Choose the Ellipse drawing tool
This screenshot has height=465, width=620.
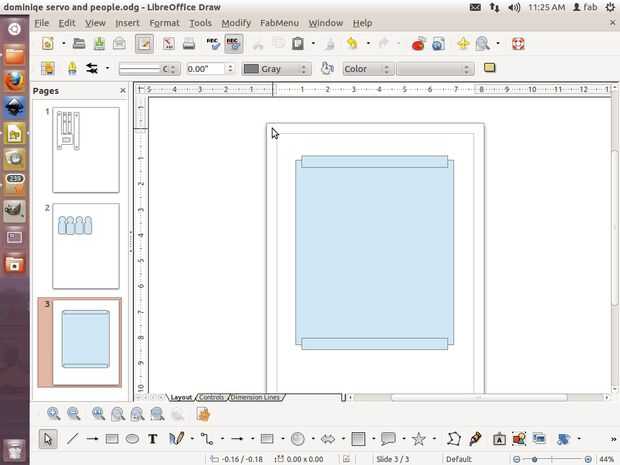coord(132,439)
